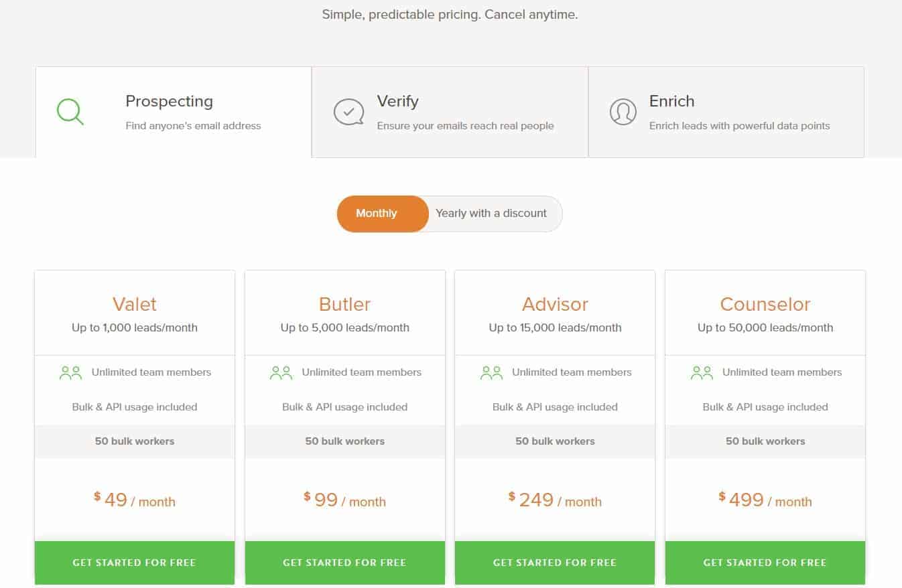Click the $499 / month price
The image size is (902, 588).
tap(765, 500)
